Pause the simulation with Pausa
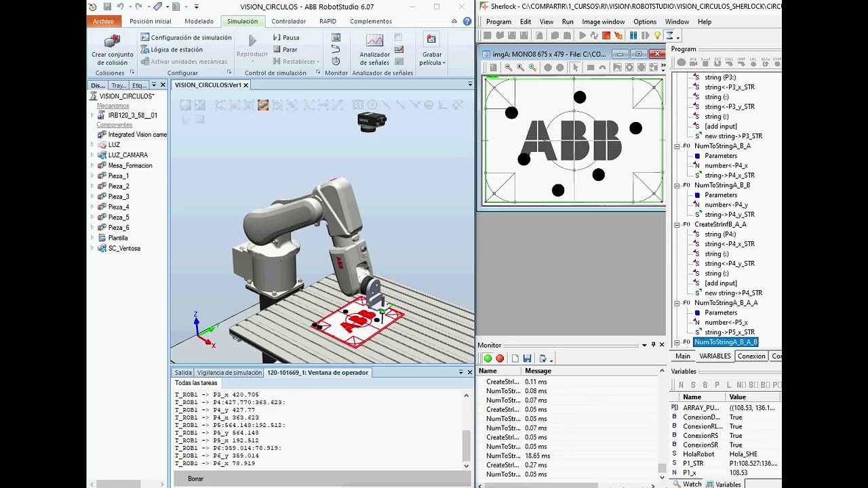The height and width of the screenshot is (488, 868). coord(286,38)
